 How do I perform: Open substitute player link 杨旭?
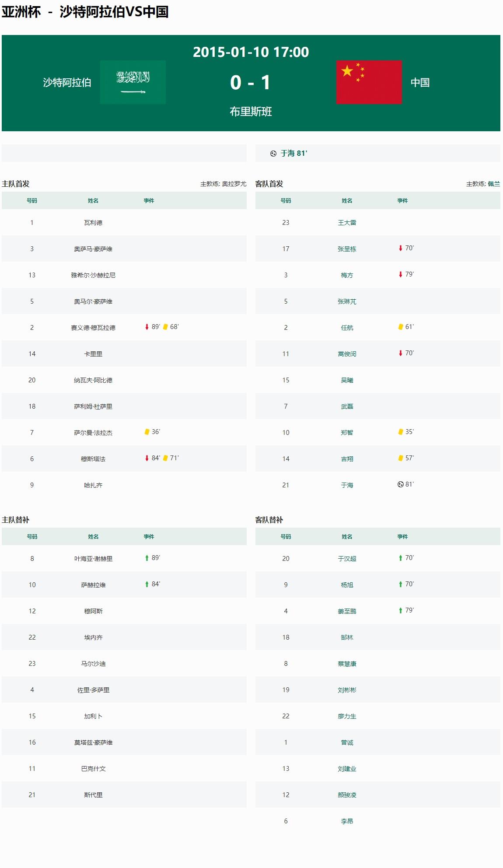point(347,585)
